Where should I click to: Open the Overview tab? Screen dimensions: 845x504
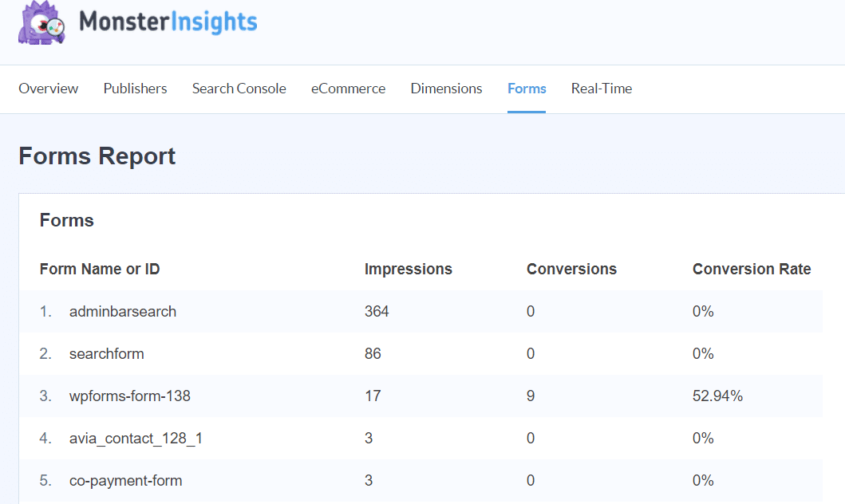(49, 89)
